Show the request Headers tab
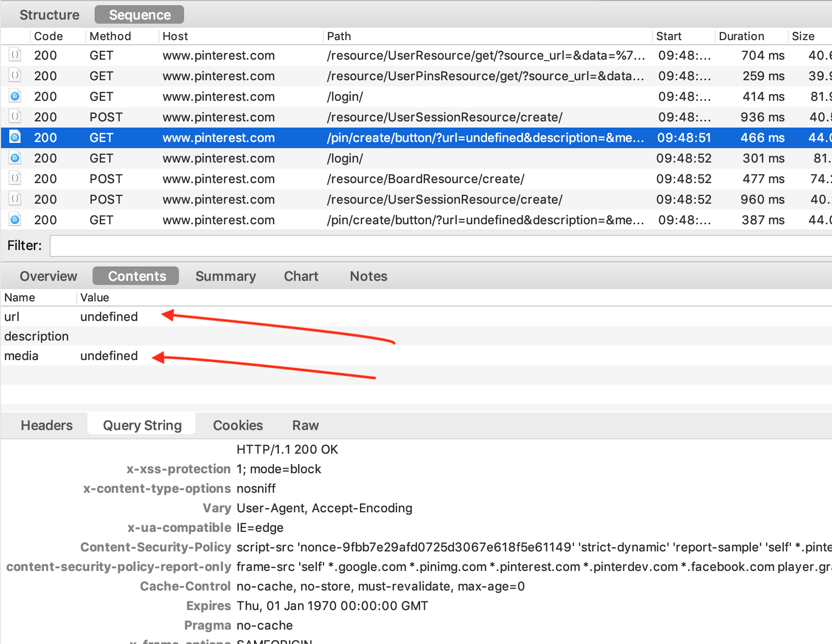This screenshot has height=644, width=832. pyautogui.click(x=47, y=425)
